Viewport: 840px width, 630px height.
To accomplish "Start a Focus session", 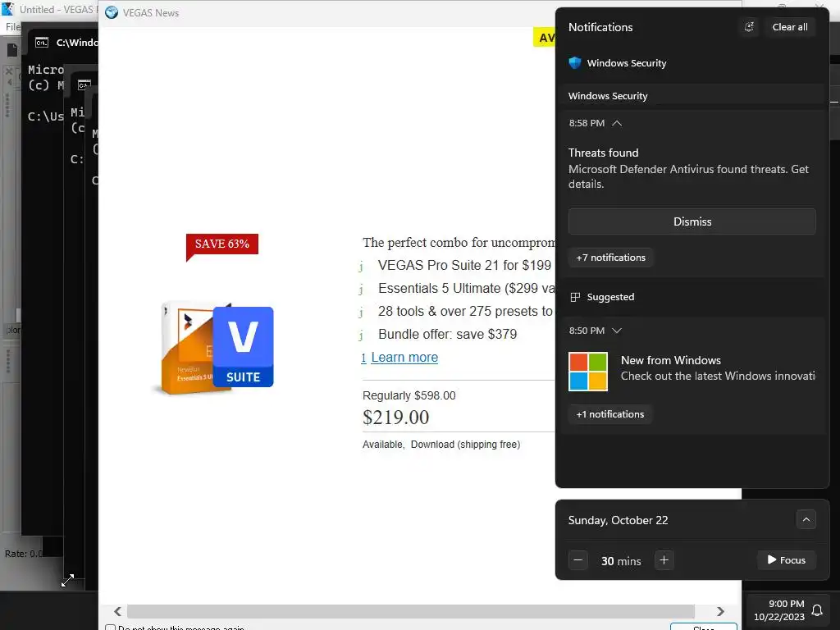I will 787,559.
